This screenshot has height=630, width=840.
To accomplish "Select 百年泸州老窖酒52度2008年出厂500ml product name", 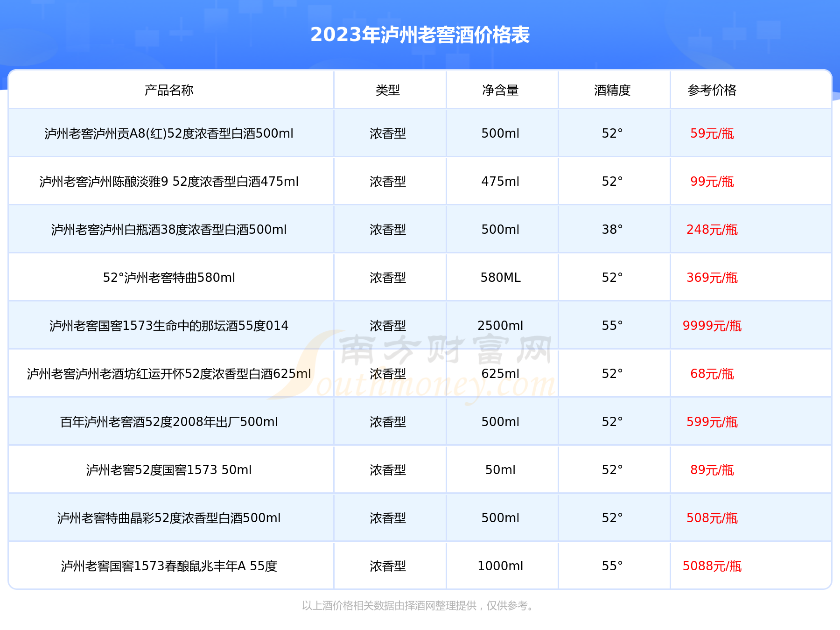I will (169, 422).
